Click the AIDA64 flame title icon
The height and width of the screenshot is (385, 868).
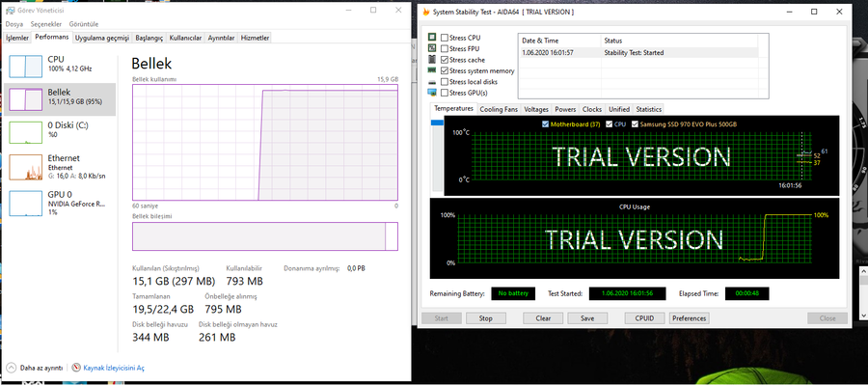point(426,11)
